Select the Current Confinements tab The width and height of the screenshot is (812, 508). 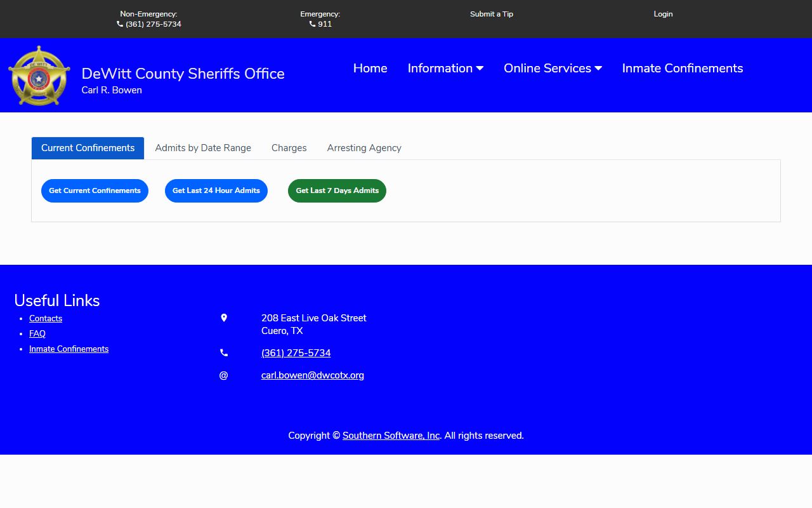pos(88,148)
